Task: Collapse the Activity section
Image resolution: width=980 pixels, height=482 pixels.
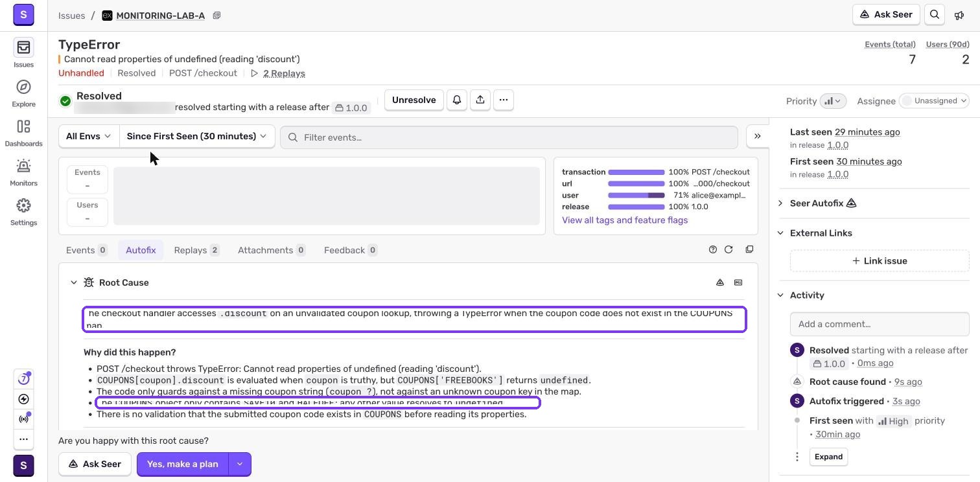Action: click(x=780, y=295)
